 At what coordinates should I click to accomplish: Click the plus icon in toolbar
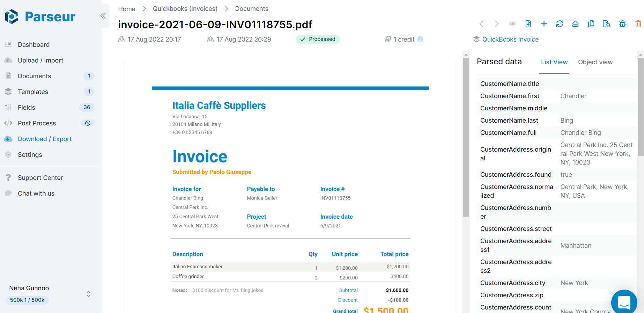(544, 24)
